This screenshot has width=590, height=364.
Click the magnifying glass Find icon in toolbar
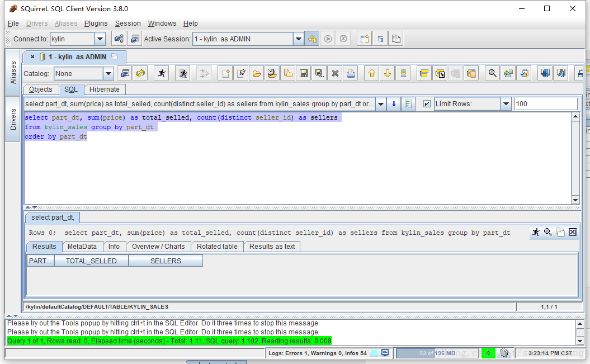pos(492,73)
